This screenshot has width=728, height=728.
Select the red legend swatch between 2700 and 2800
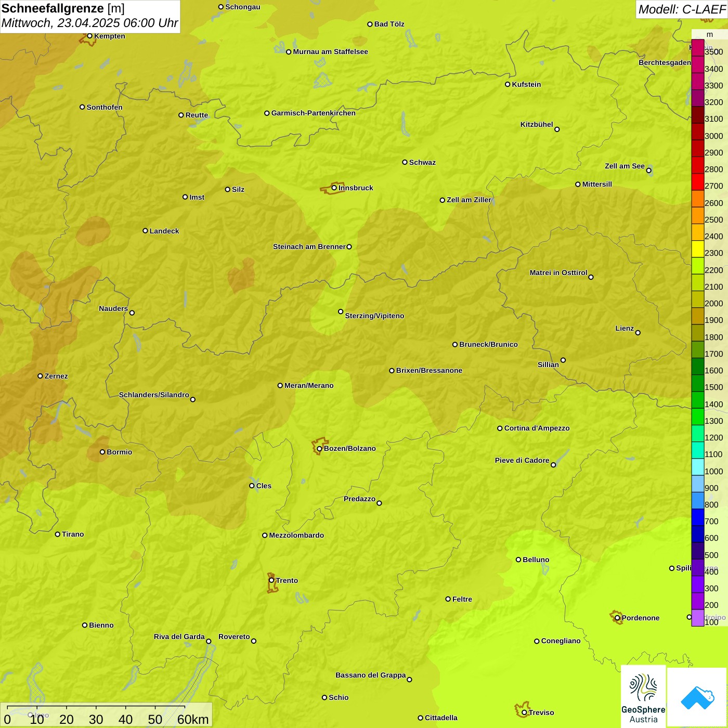click(698, 181)
